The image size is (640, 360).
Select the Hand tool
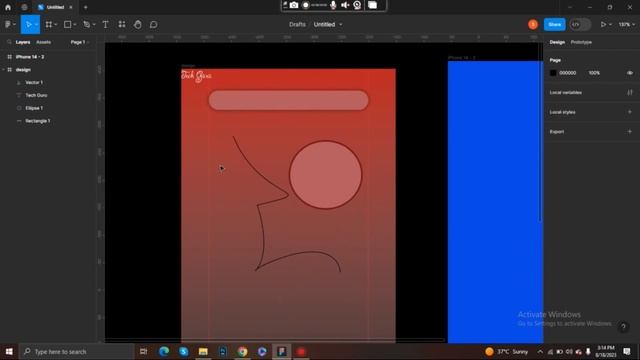(x=138, y=24)
